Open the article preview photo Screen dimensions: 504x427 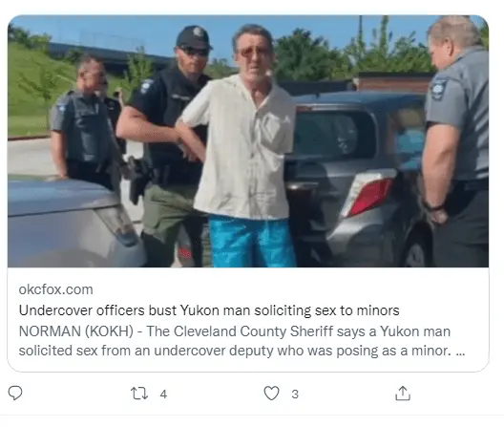click(x=248, y=141)
